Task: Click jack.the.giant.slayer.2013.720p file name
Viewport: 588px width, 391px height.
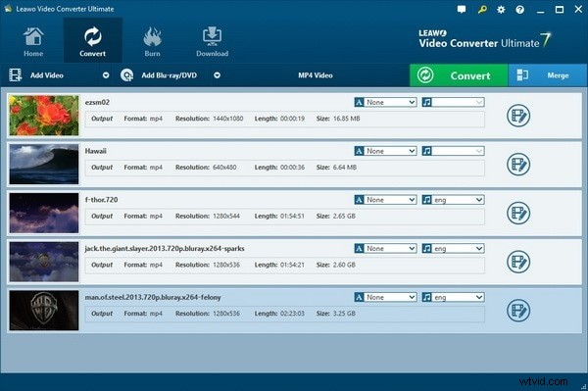Action: point(165,249)
